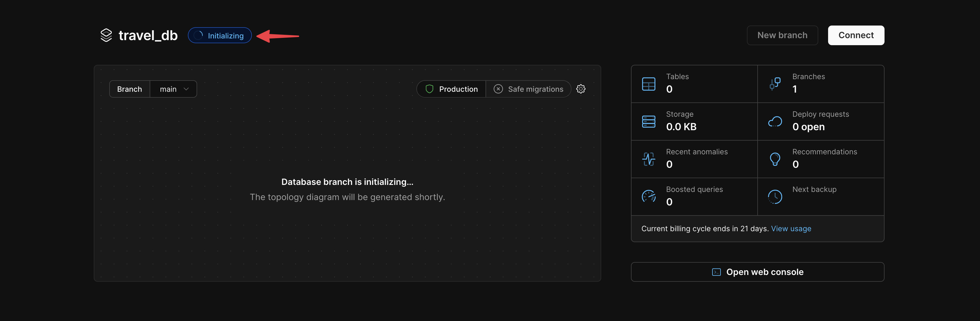The image size is (980, 321).
Task: Click the Tables grid icon
Action: coord(648,84)
